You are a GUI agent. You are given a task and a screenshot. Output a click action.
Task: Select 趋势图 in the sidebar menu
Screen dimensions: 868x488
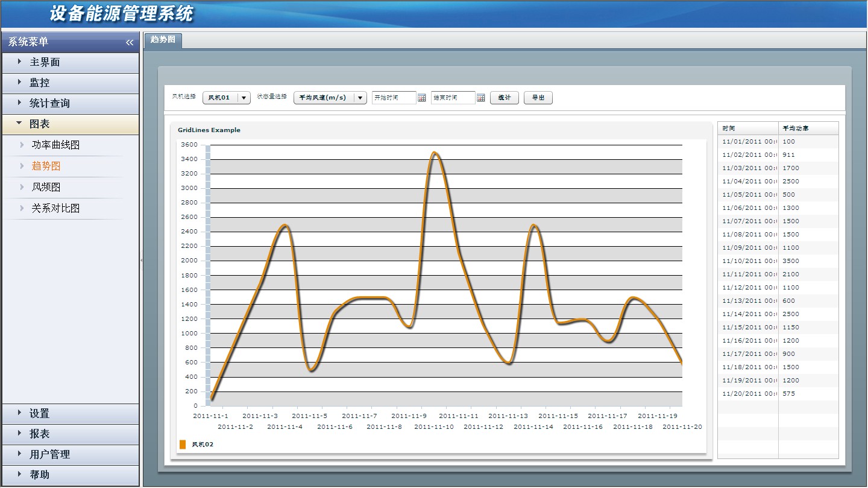(x=46, y=166)
